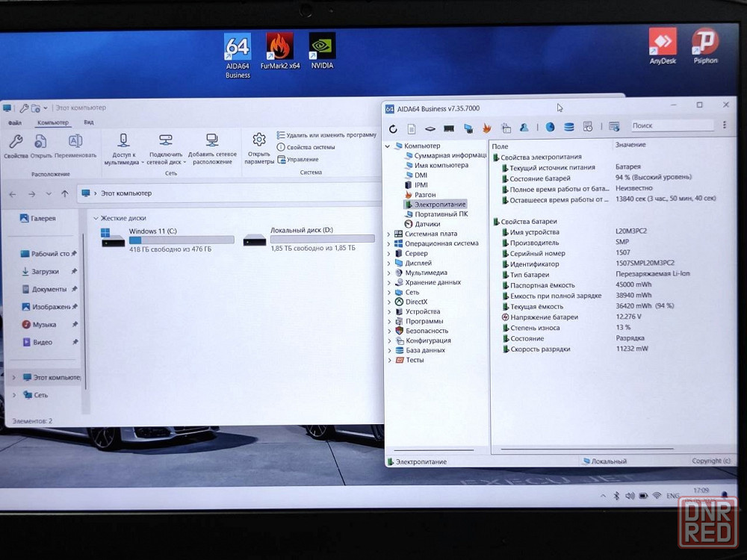Screen dimensions: 747x560
Task: Click the database stack icon in AIDA64 toolbar
Action: 568,127
